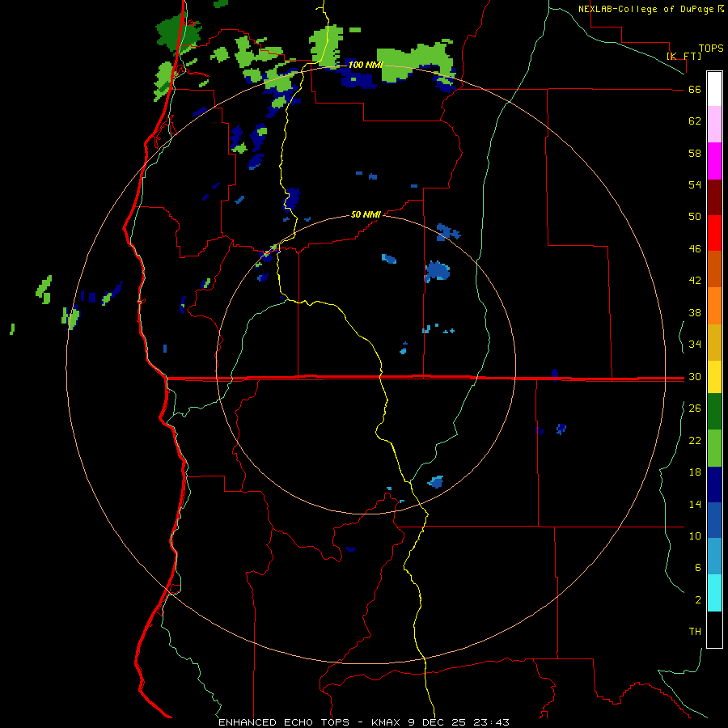
Task: Click the yellow legend swatch
Action: 714,377
